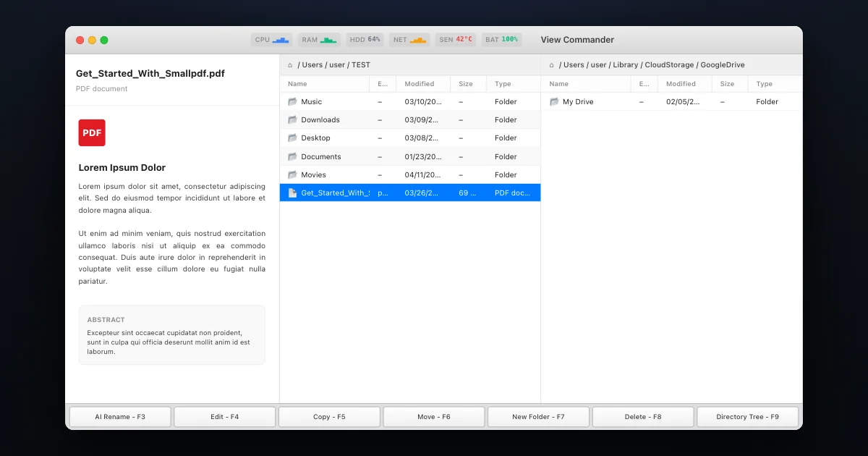Click the home icon in the GoogleDrive path

552,65
